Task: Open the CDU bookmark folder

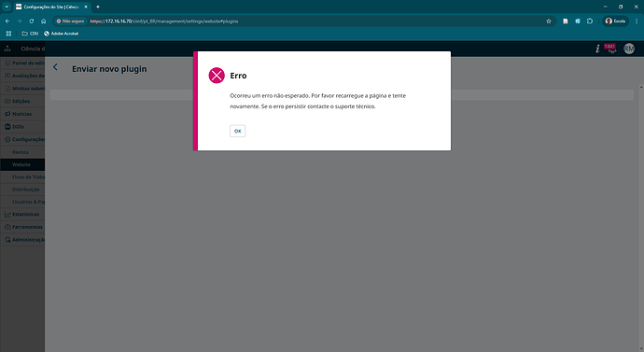Action: 30,34
